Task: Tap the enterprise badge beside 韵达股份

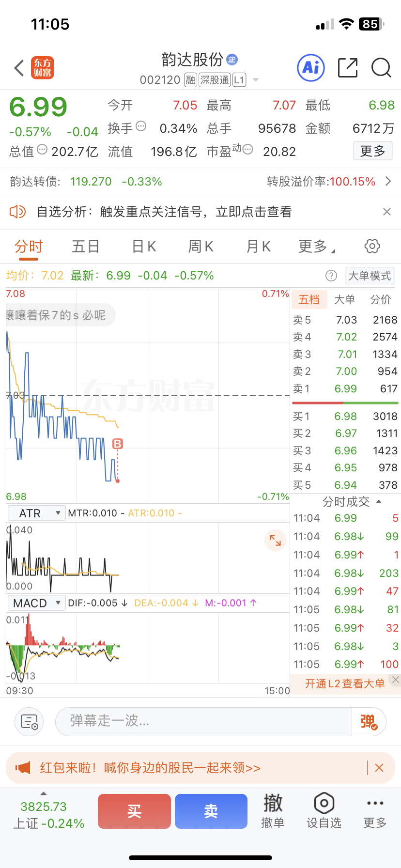Action: point(232,60)
